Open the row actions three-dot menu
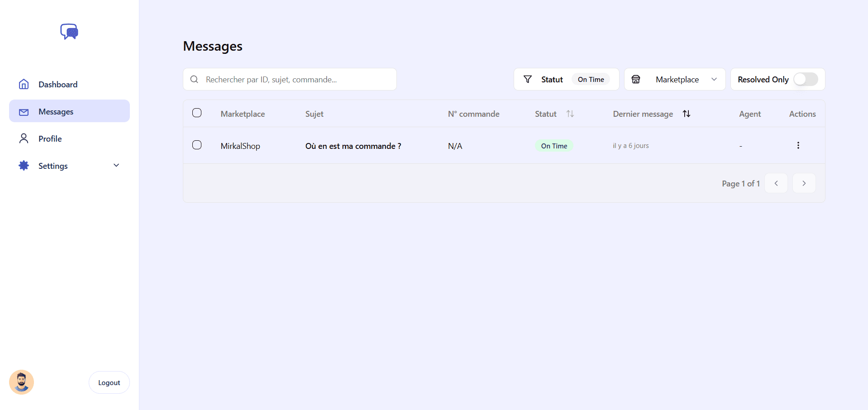Screen dimensions: 868x410 [x=798, y=145]
